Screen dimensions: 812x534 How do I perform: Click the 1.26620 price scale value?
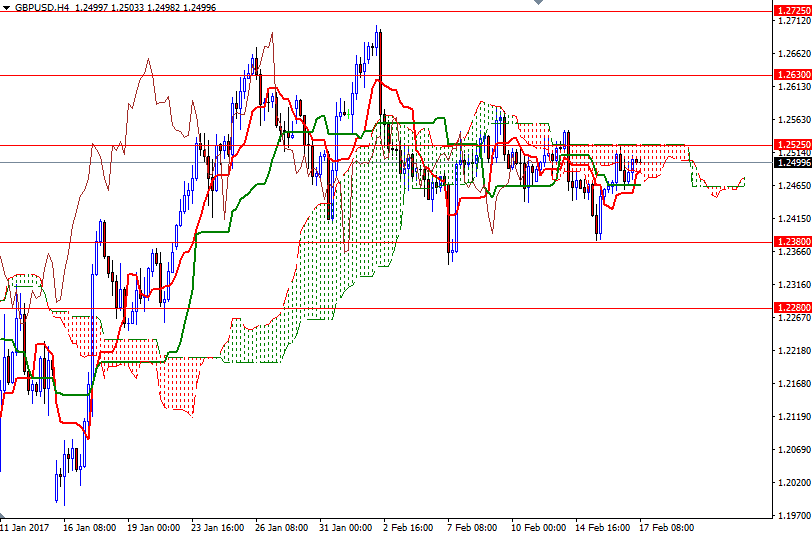794,53
